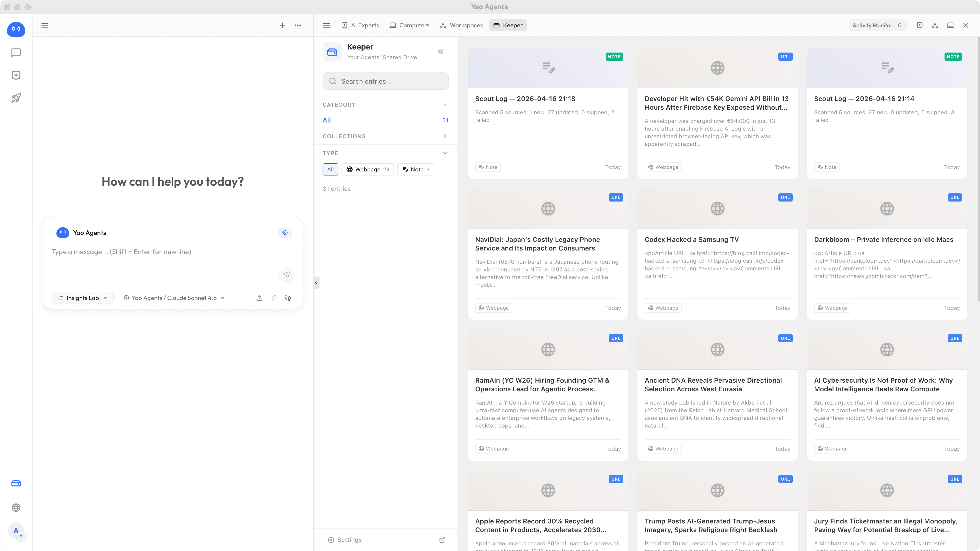Click the rocket icon in left sidebar
980x551 pixels.
[x=16, y=98]
